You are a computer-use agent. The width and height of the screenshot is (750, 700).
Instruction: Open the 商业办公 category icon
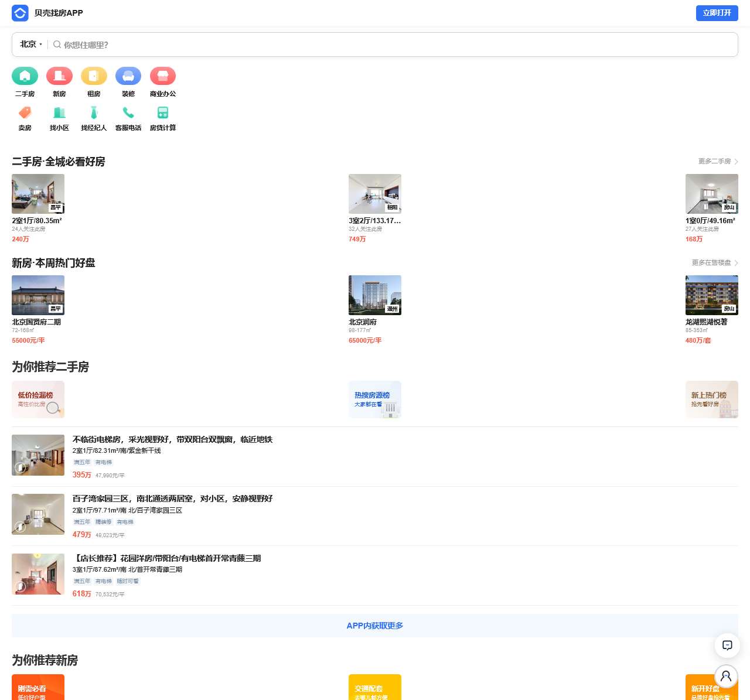coord(163,76)
